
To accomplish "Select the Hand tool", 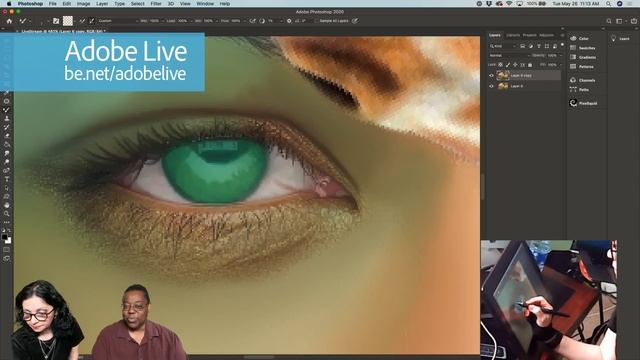I will 7,205.
